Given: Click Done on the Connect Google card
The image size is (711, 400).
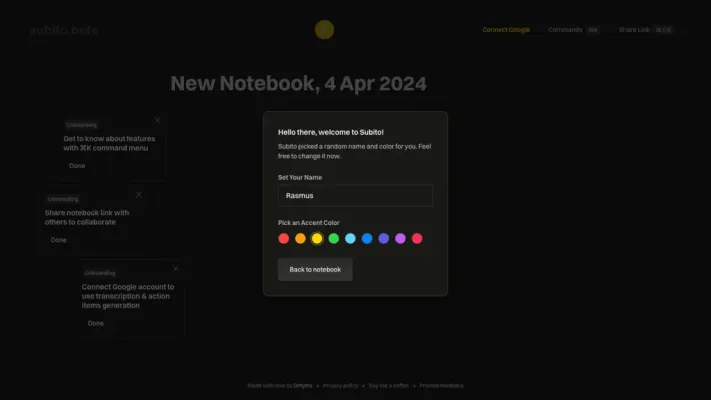Looking at the screenshot, I should [96, 323].
